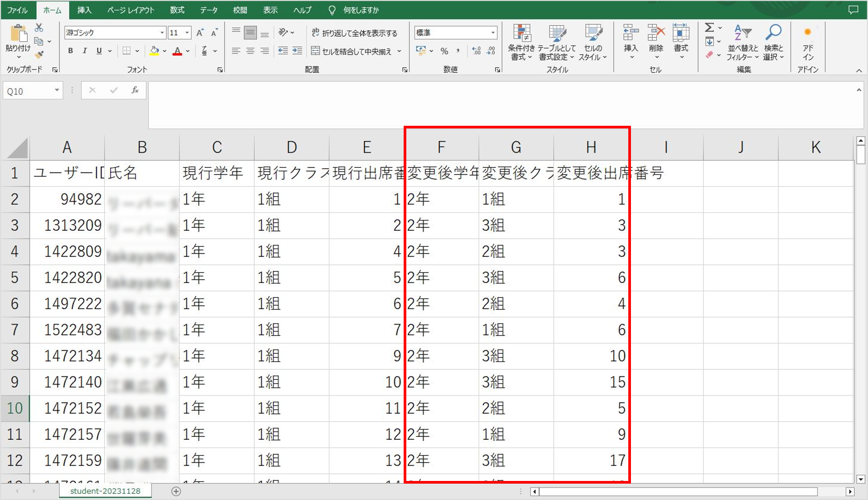Screen dimensions: 868x500
Task: Click the Merge and Center button
Action: 352,51
